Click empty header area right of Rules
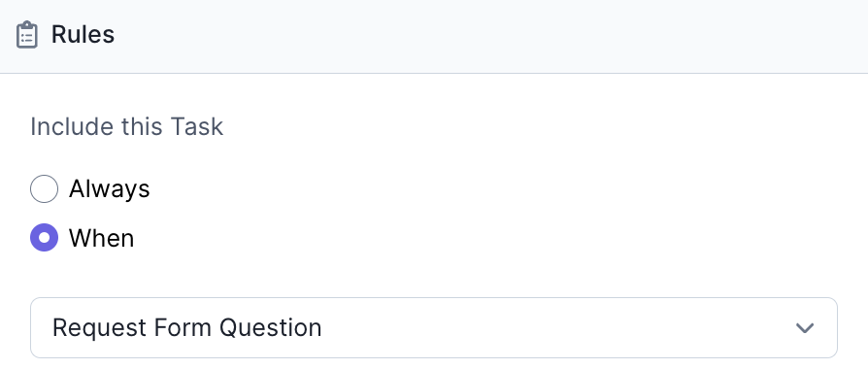 click(487, 36)
